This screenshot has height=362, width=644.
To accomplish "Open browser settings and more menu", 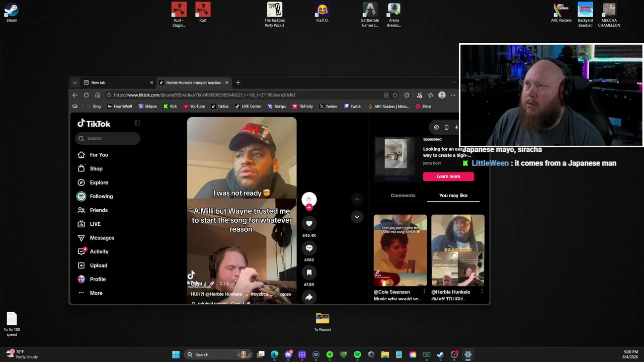I will point(453,95).
